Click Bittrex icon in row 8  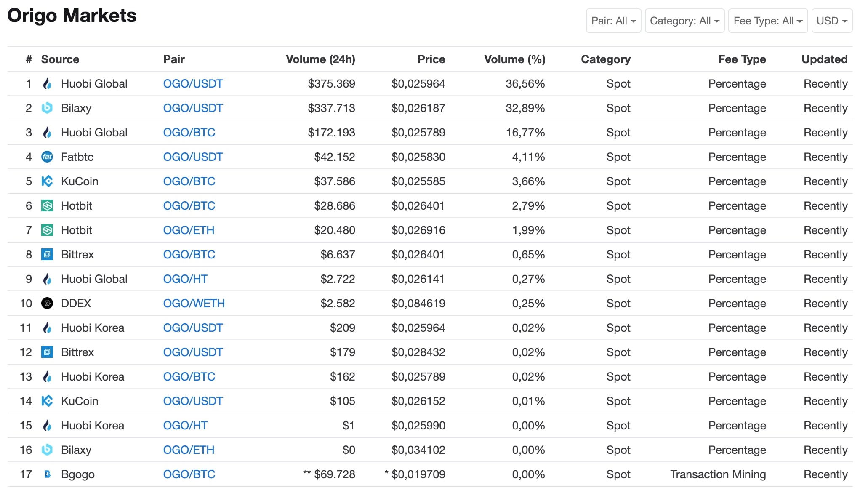[47, 255]
